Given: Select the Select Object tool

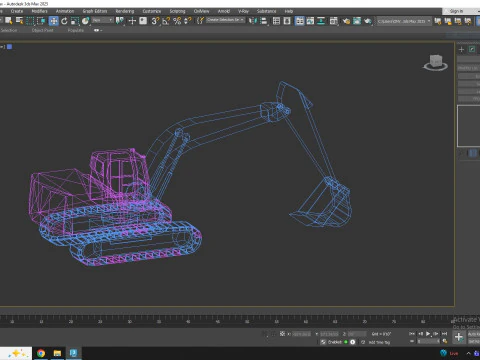Looking at the screenshot, I should point(8,21).
